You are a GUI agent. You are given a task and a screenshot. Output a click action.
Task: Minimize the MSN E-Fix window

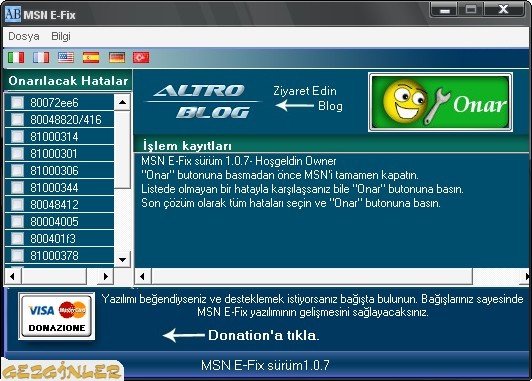[x=445, y=10]
